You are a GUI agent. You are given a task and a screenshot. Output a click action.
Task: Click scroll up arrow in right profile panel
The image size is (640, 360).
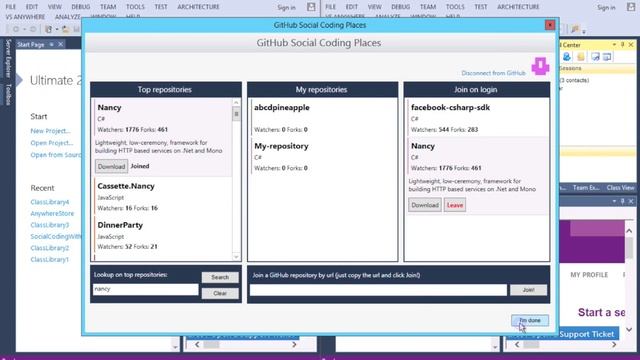point(629,231)
